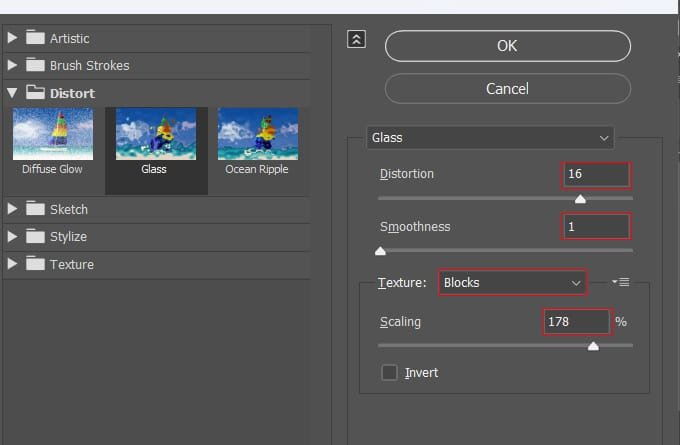The image size is (680, 445).
Task: Click the Artistic category name
Action: (70, 39)
